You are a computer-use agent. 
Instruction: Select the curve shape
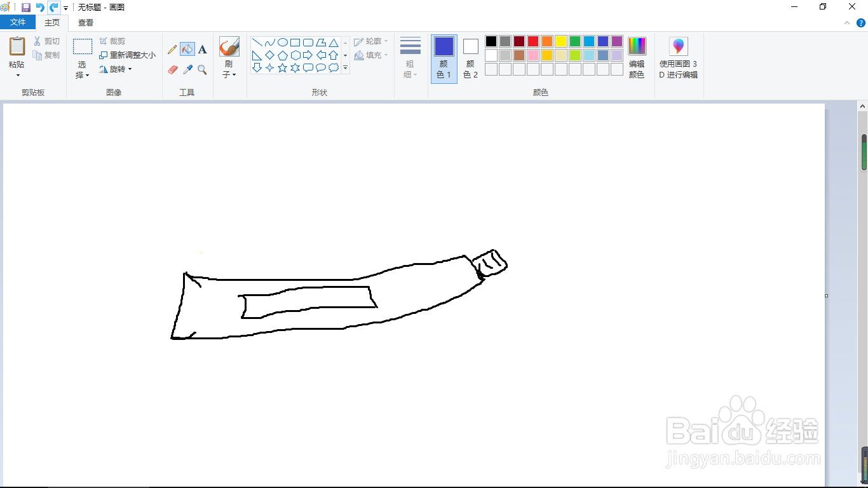coord(270,43)
